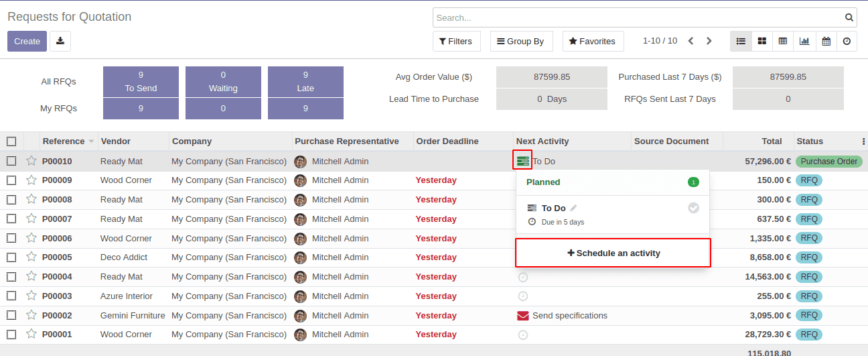
Task: Click Schedule an activity
Action: pyautogui.click(x=613, y=253)
